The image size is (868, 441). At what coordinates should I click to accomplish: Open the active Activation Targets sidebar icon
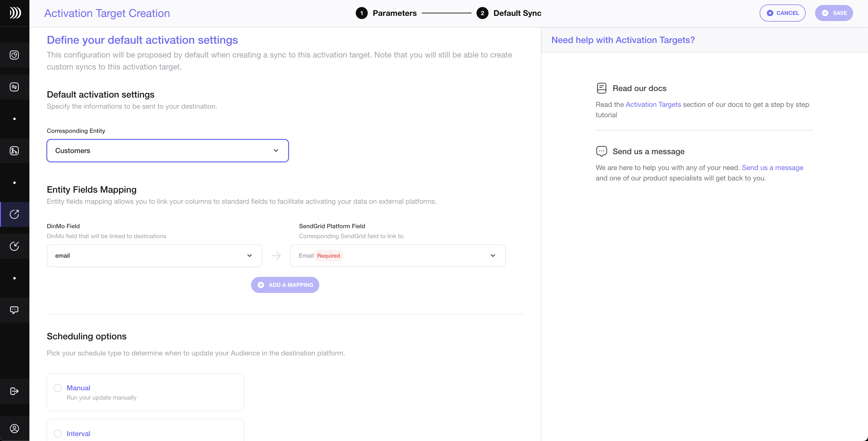14,214
